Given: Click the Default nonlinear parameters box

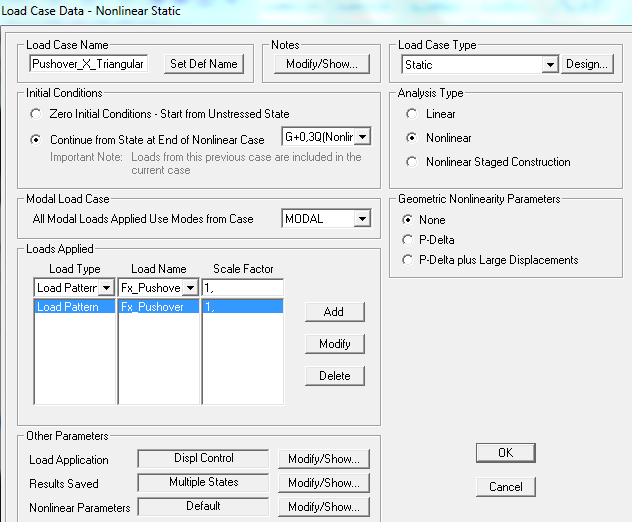Looking at the screenshot, I should (204, 506).
